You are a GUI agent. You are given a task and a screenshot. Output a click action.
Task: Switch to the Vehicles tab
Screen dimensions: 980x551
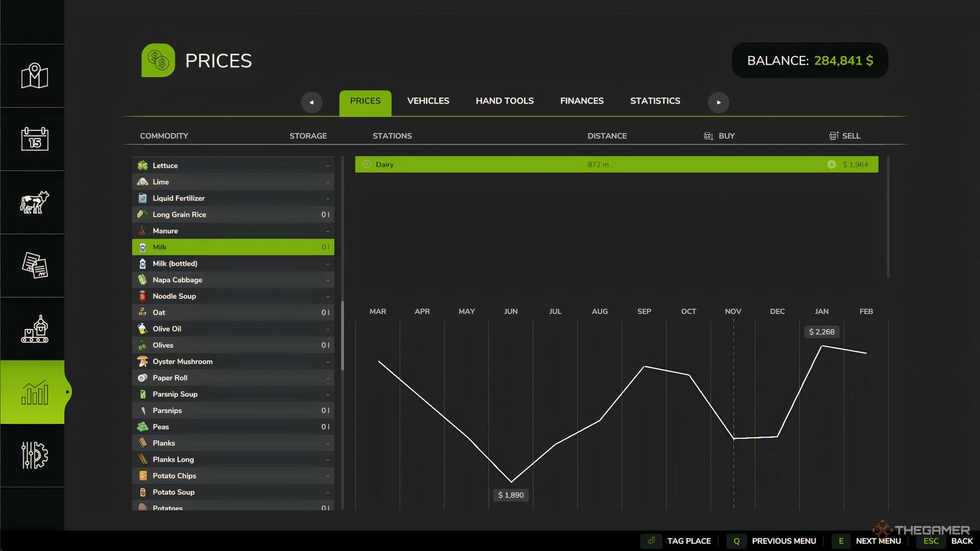tap(428, 101)
